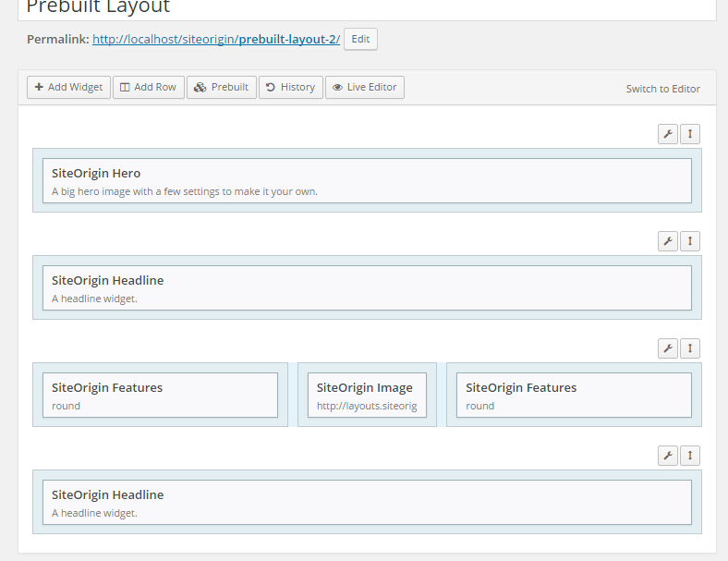Launch the Live Editor
728x561 pixels.
(365, 87)
